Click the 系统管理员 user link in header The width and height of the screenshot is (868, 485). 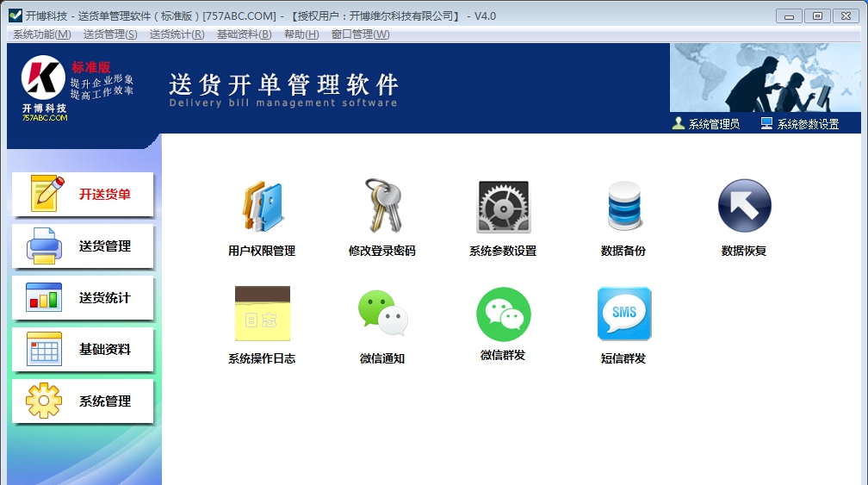tap(706, 124)
